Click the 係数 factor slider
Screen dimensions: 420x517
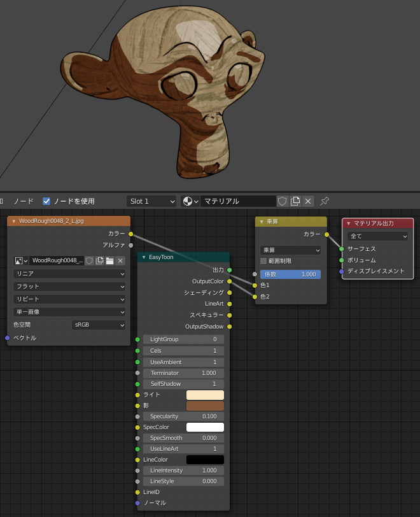click(x=290, y=274)
